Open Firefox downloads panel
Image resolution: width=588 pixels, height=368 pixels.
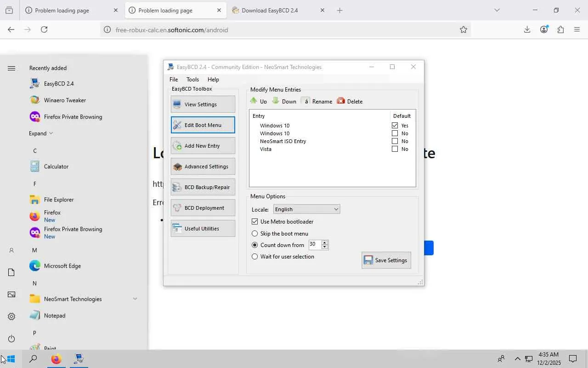[527, 30]
